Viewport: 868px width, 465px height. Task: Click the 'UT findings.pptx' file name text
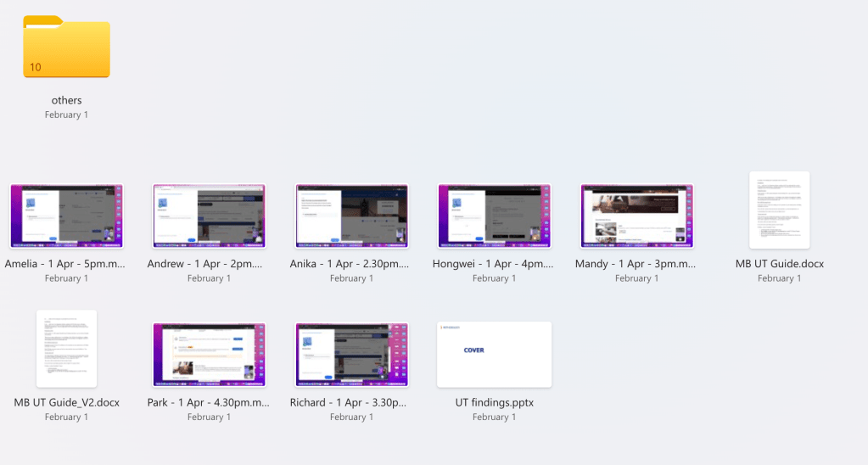tap(494, 402)
